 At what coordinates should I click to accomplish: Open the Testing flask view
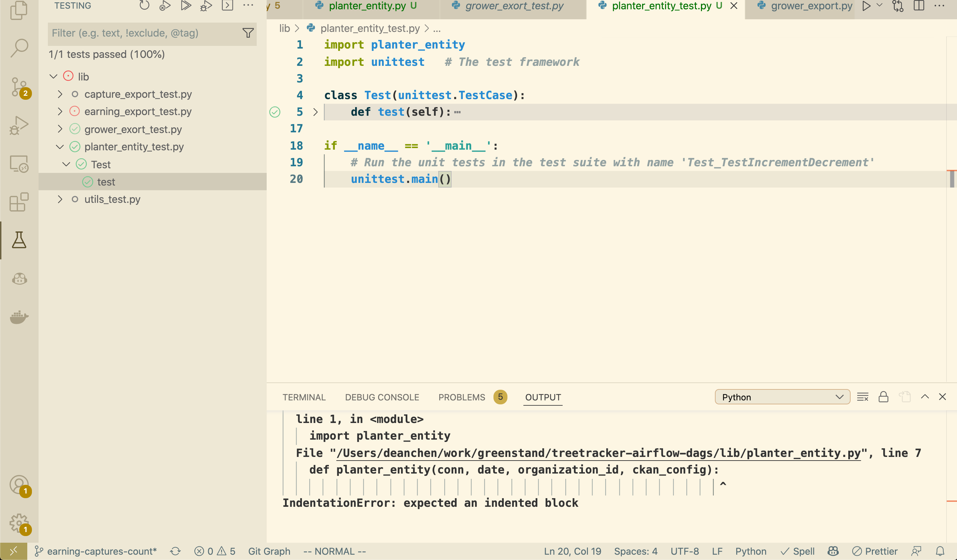click(19, 240)
